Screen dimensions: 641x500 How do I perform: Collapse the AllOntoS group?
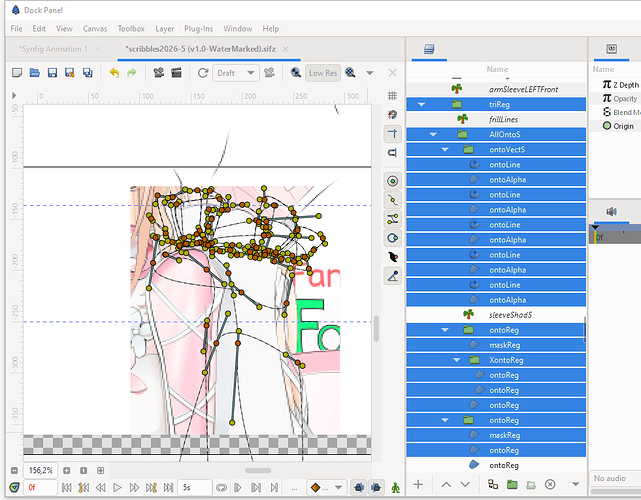tap(433, 135)
